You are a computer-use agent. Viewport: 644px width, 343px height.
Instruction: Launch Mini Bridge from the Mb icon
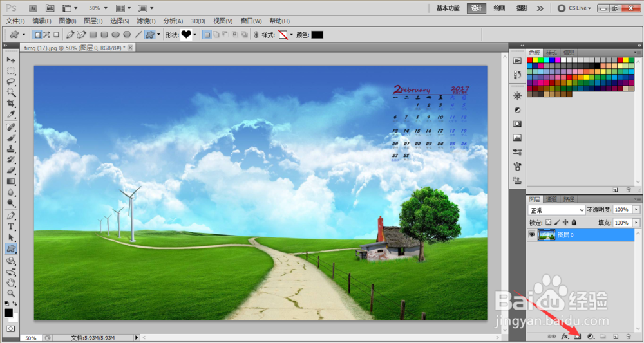[50, 8]
